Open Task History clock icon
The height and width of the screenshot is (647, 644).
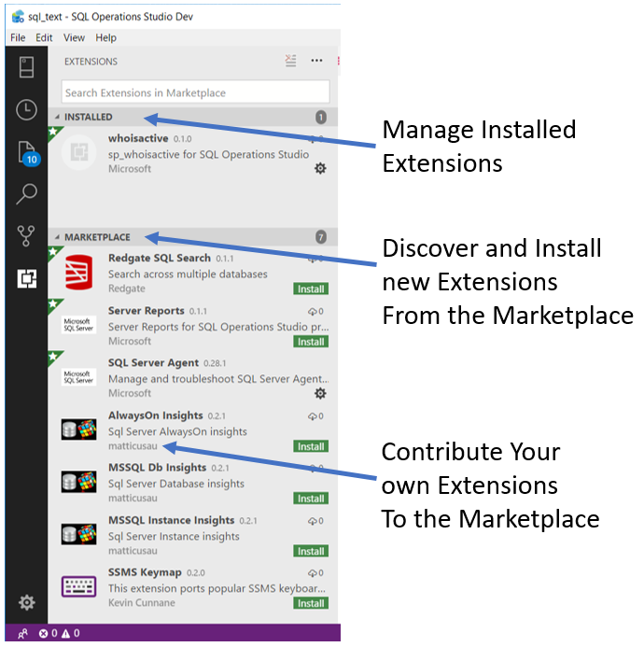click(x=26, y=110)
